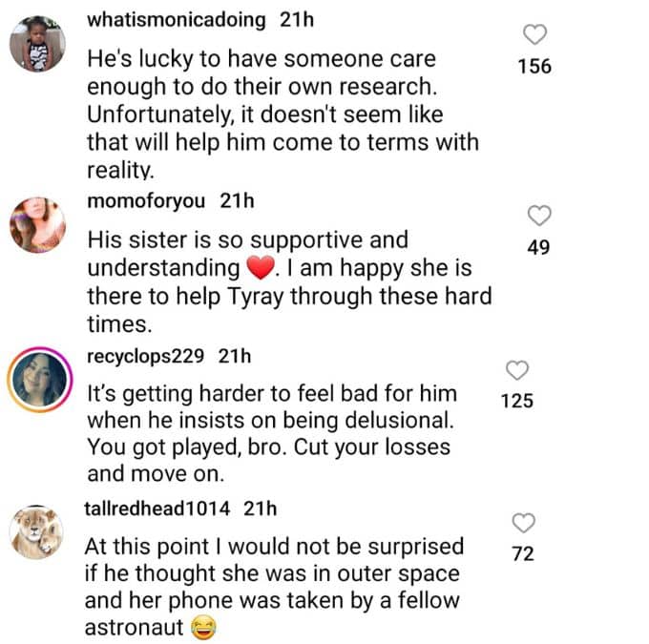Click the laughing emoji after "astronaut"
649x644 pixels.
[x=200, y=627]
